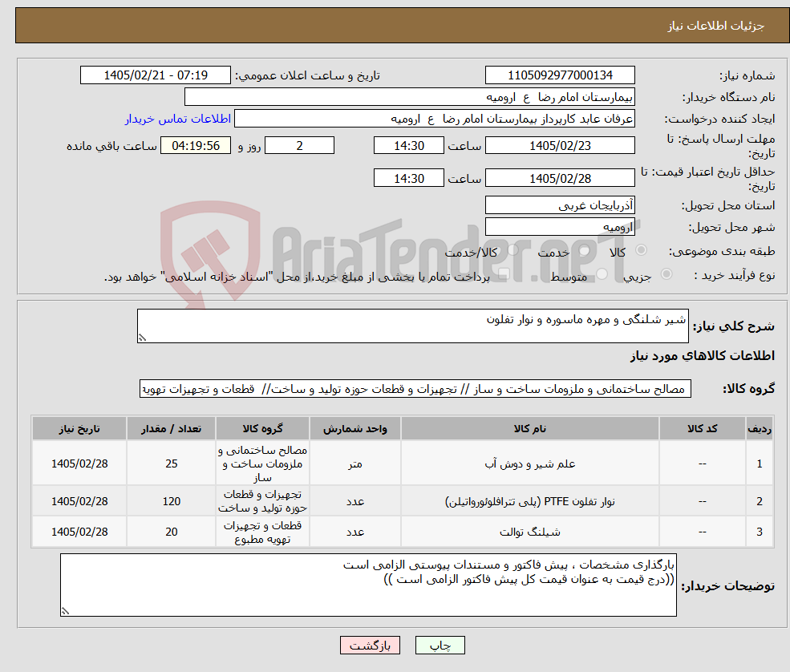Click the توضیحات خریدار text area
This screenshot has height=672, width=790.
[368, 585]
